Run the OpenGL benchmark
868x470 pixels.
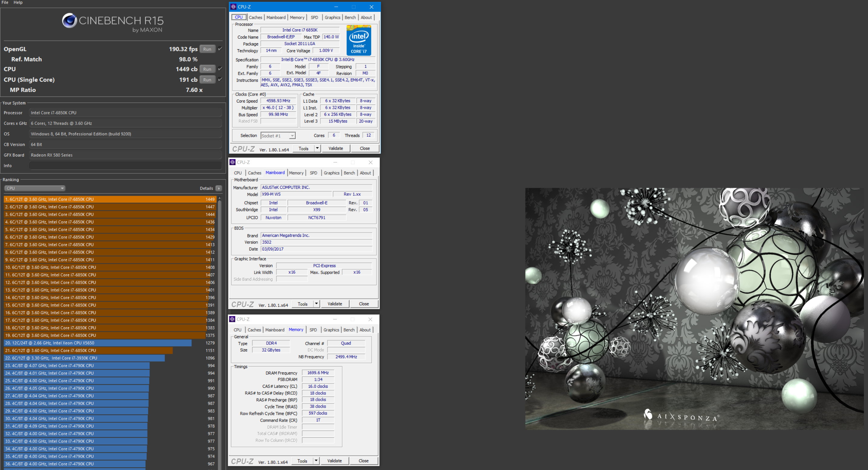pyautogui.click(x=207, y=49)
